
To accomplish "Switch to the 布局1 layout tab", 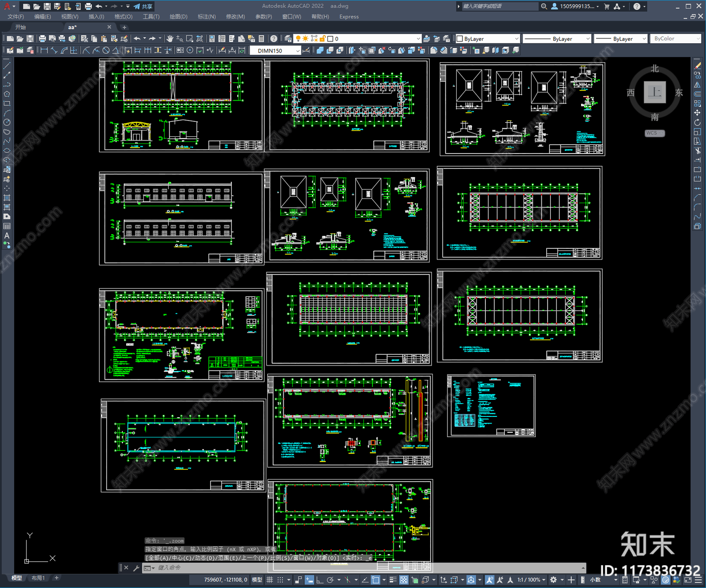I will click(38, 578).
